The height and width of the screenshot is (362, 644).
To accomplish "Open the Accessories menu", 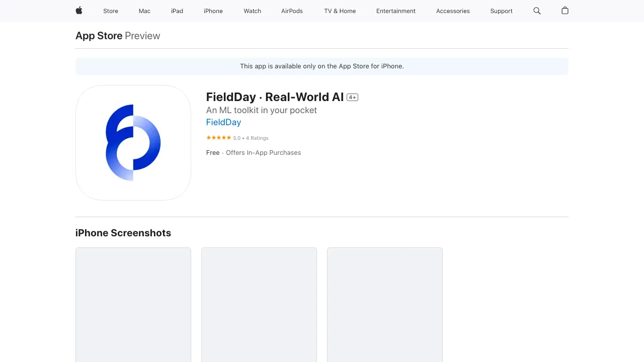I will click(x=453, y=11).
